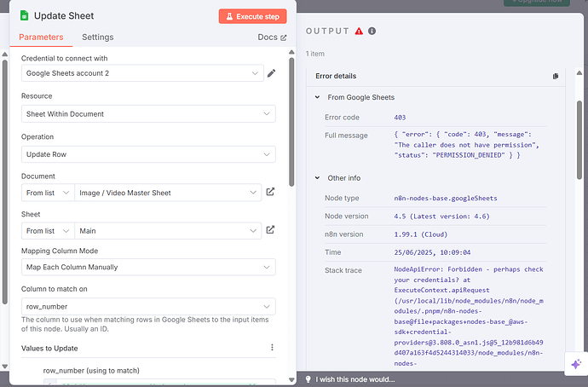Click row_number (using to match) label
The width and height of the screenshot is (588, 387).
pos(91,371)
